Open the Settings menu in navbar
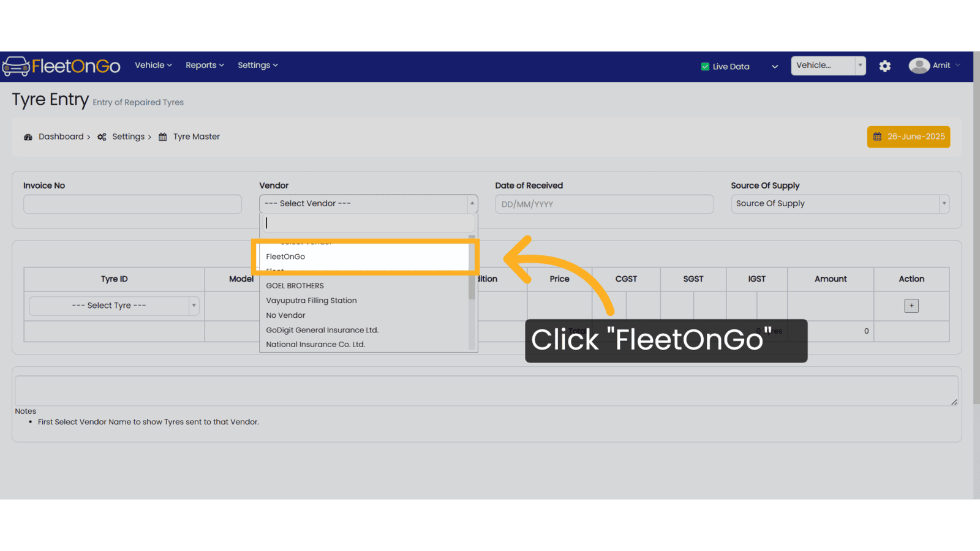 pyautogui.click(x=258, y=65)
